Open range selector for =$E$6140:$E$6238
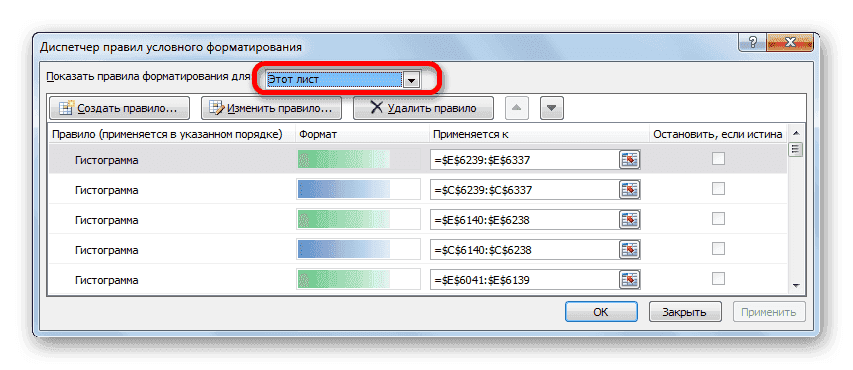 click(629, 220)
